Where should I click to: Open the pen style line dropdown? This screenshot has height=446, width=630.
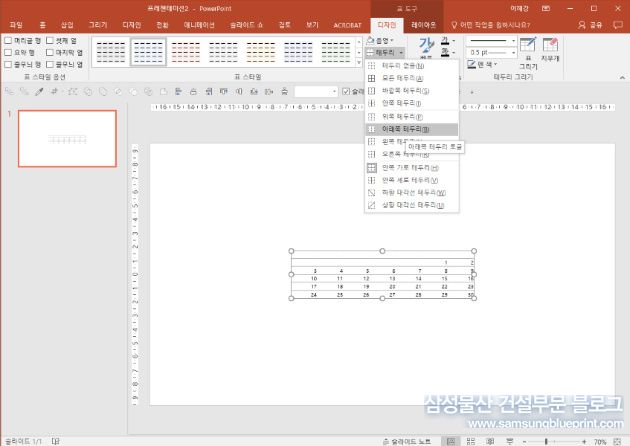[491, 41]
